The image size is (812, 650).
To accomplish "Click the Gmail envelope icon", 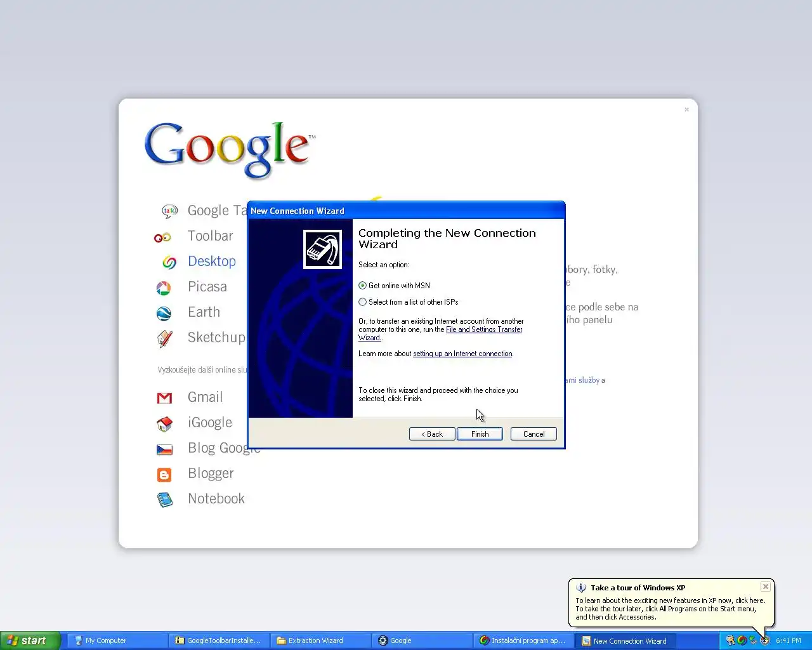I will click(x=164, y=398).
